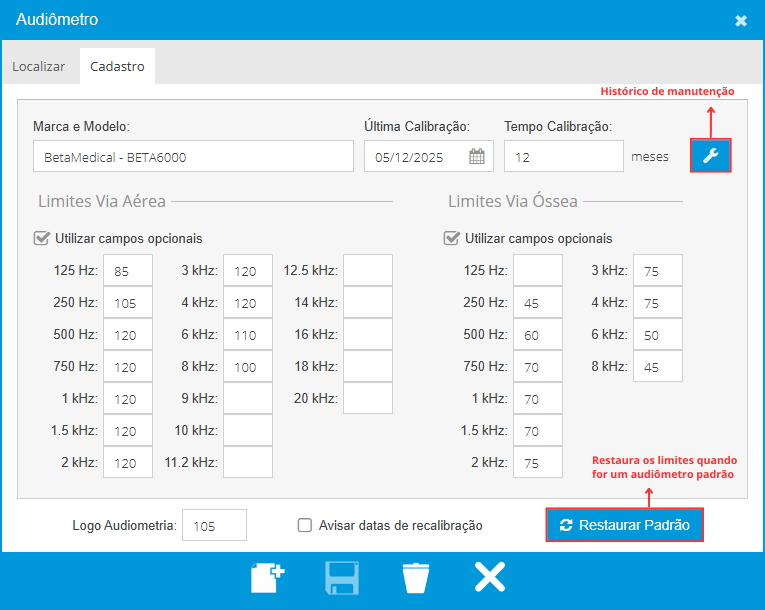Select the Via Aérea 20 kHz field

[368, 398]
